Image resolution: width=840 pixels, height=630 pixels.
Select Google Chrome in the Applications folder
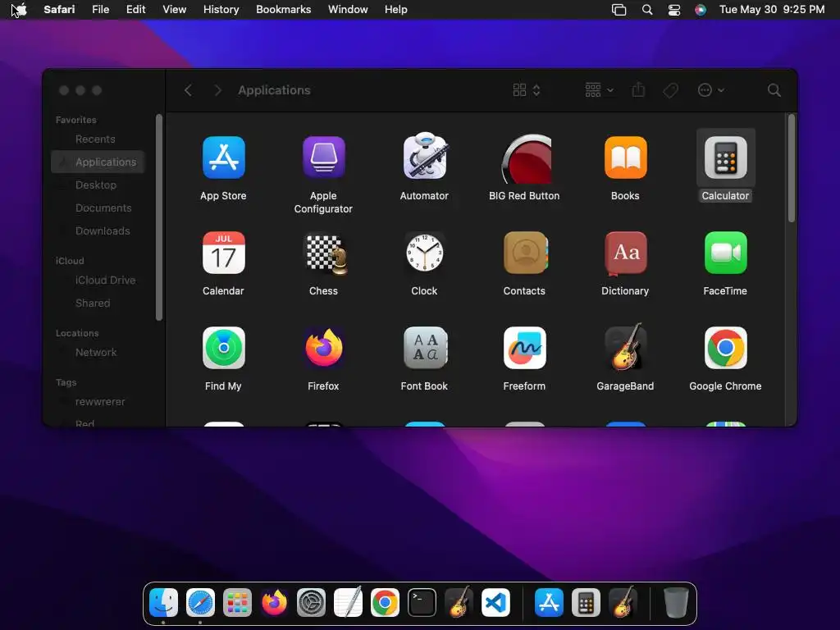725,348
